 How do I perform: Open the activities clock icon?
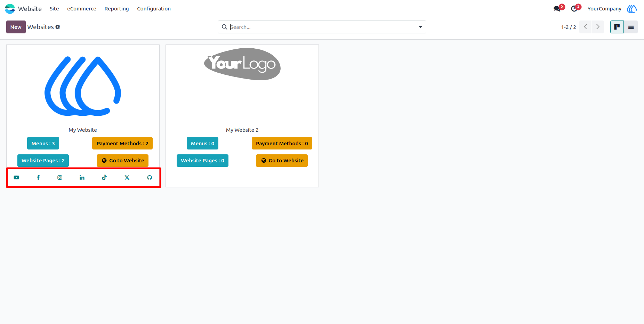click(574, 9)
